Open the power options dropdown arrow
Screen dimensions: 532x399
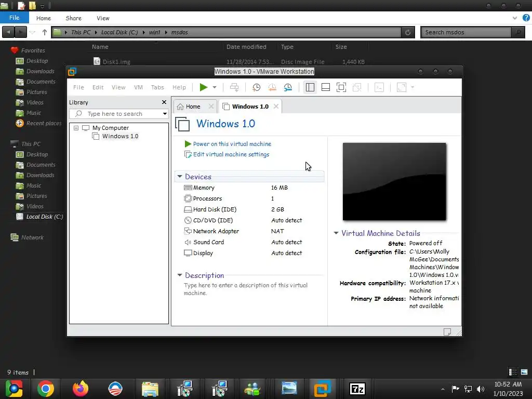pyautogui.click(x=215, y=87)
